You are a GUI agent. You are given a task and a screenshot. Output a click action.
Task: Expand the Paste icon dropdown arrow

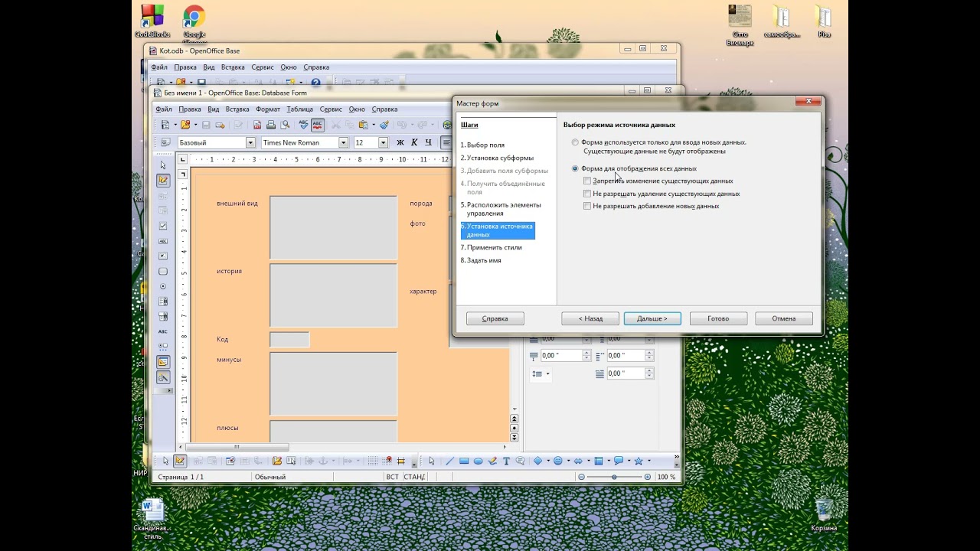pos(373,125)
